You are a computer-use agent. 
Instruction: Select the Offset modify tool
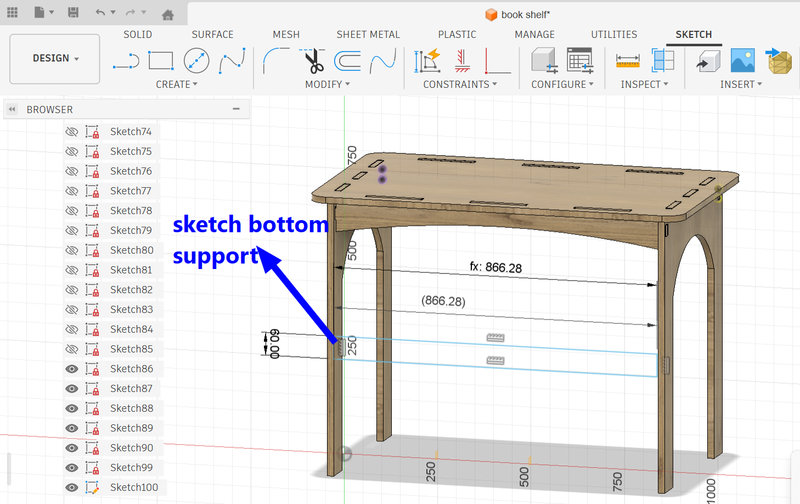click(348, 61)
